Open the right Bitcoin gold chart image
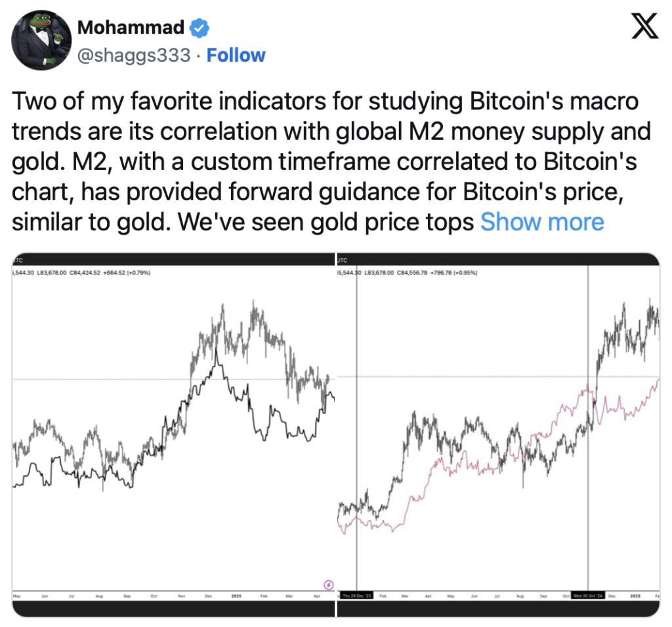This screenshot has width=672, height=627. (499, 435)
